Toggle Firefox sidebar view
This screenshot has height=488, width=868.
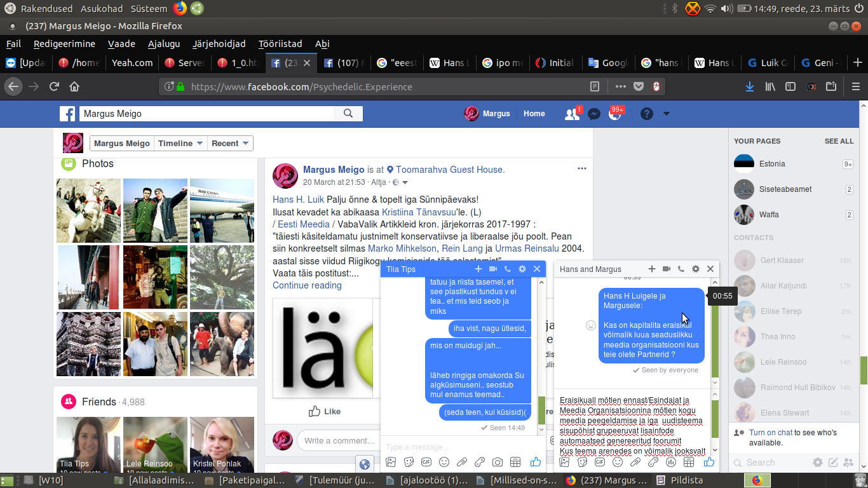(790, 86)
